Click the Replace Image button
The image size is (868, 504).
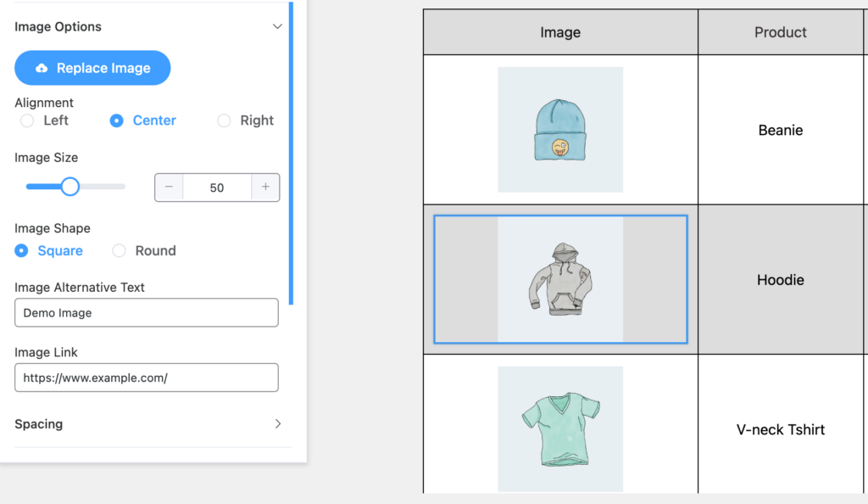pyautogui.click(x=92, y=68)
